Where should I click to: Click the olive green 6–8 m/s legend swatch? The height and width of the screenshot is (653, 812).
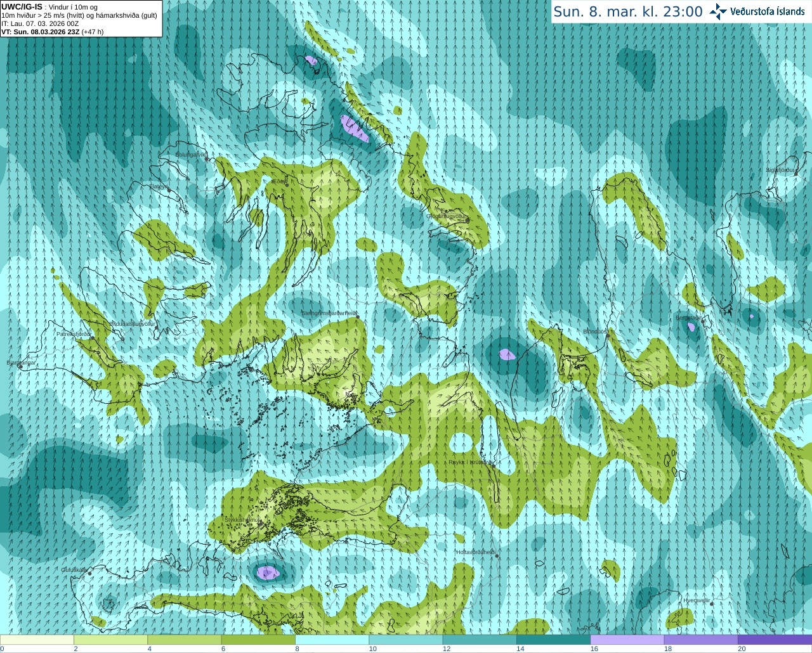[x=258, y=640]
